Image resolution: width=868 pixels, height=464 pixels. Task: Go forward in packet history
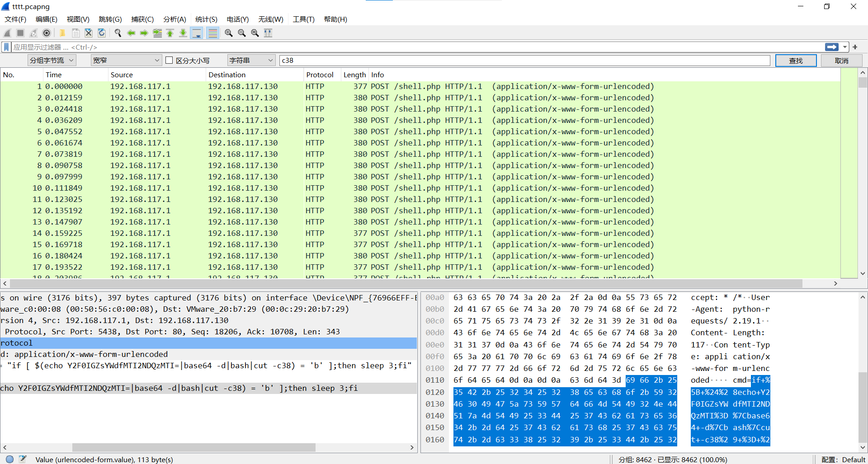point(144,33)
